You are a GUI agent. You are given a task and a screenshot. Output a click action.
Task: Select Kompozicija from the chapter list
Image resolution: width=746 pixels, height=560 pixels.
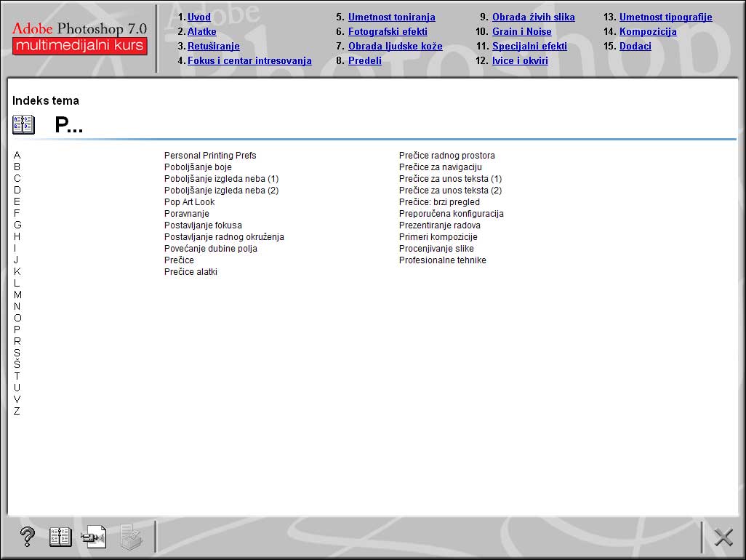[648, 32]
